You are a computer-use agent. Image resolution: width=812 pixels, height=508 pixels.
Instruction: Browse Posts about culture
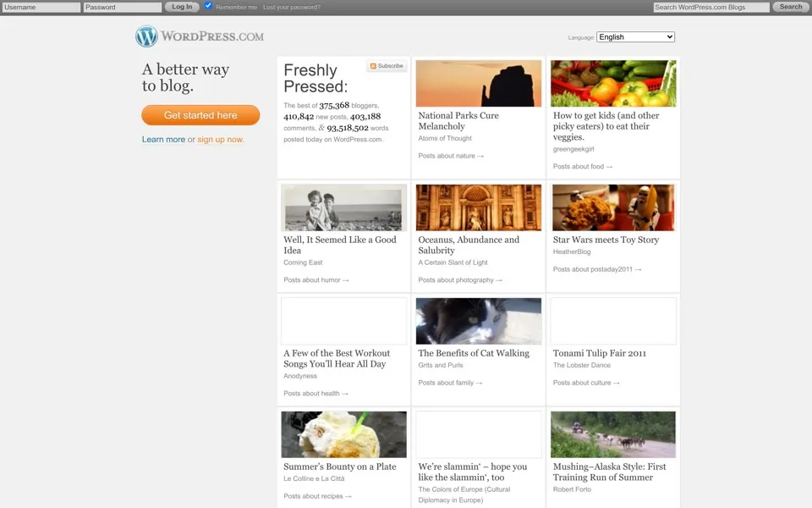click(585, 383)
